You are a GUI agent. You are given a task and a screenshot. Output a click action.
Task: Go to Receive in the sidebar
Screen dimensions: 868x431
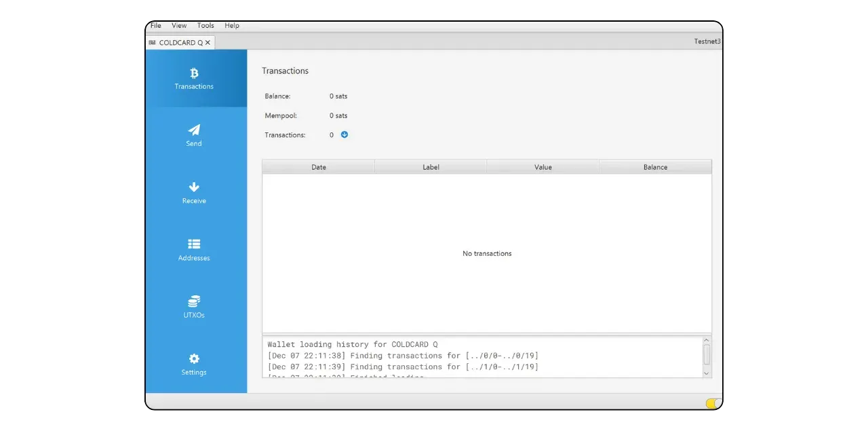tap(194, 192)
